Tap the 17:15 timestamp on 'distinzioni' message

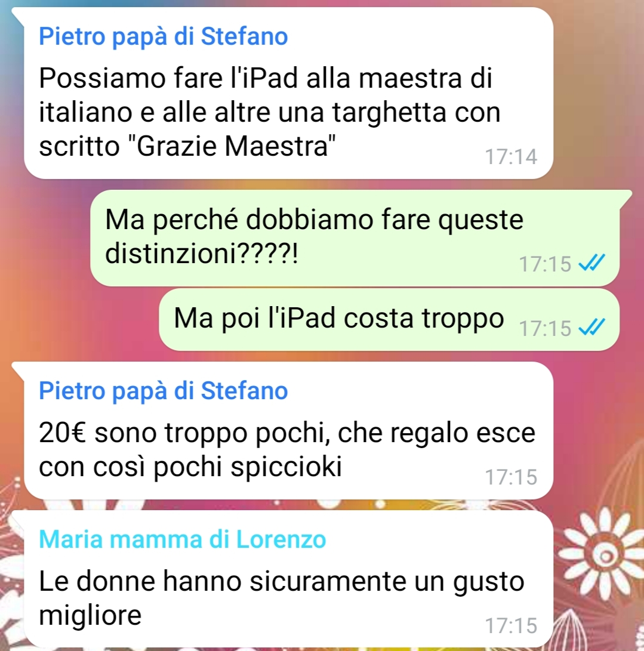click(545, 264)
